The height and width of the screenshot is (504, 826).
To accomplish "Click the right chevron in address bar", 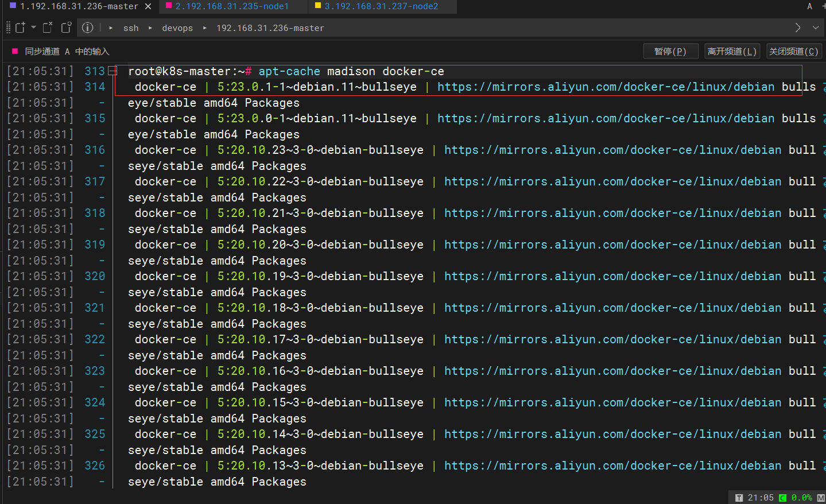I will (x=798, y=28).
